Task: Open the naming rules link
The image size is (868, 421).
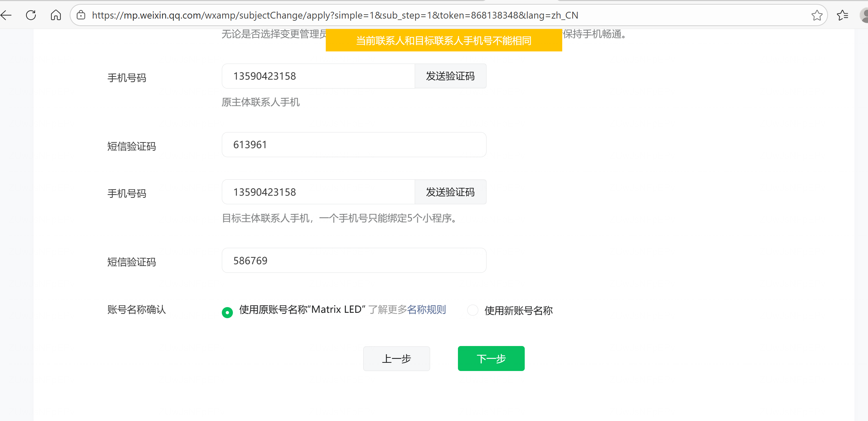Action: (426, 310)
